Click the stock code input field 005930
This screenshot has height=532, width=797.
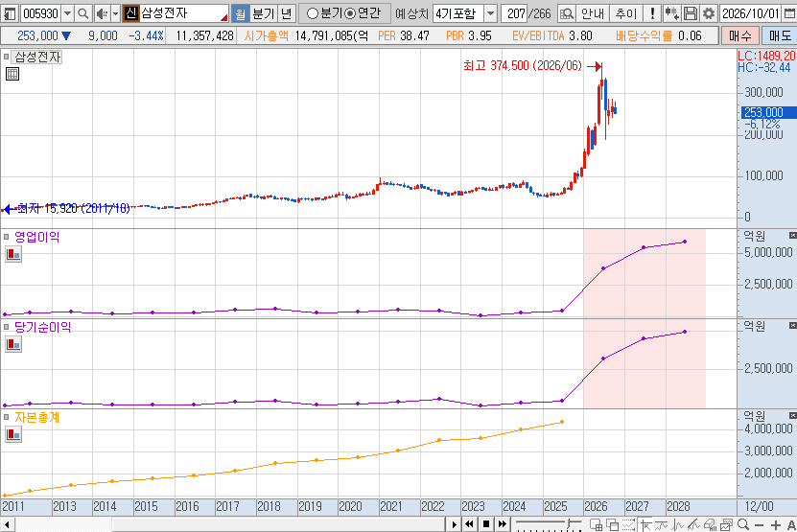40,13
